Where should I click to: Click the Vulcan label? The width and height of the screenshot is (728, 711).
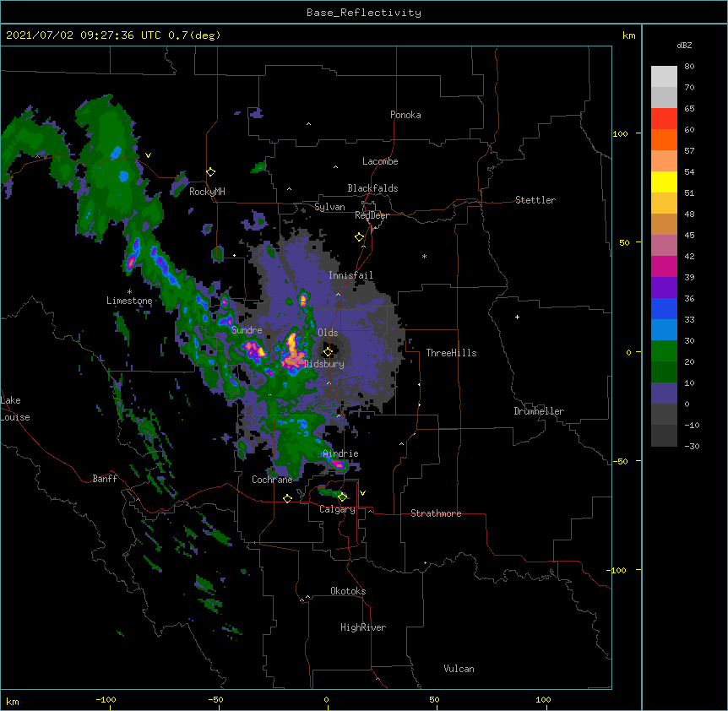[x=459, y=669]
